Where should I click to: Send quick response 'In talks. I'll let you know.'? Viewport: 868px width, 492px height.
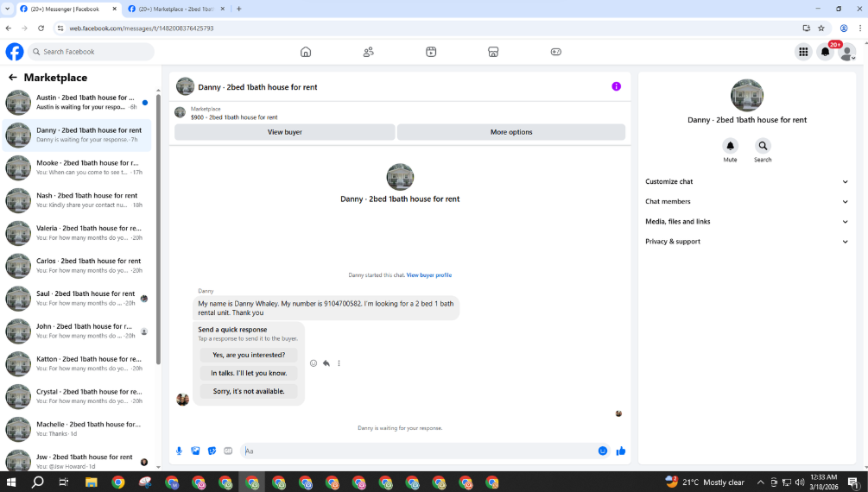point(249,373)
